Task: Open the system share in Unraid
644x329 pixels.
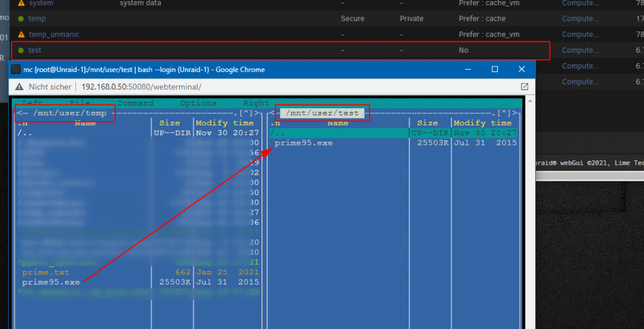Action: 41,3
